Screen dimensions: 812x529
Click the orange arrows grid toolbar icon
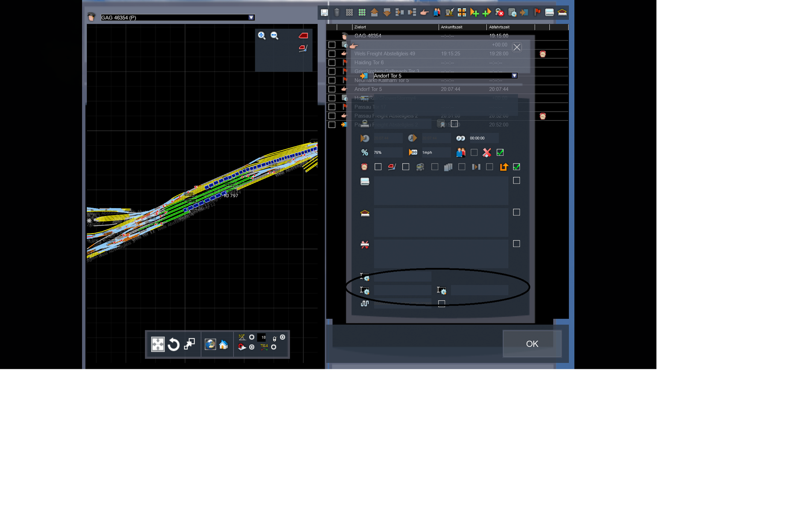pos(462,13)
